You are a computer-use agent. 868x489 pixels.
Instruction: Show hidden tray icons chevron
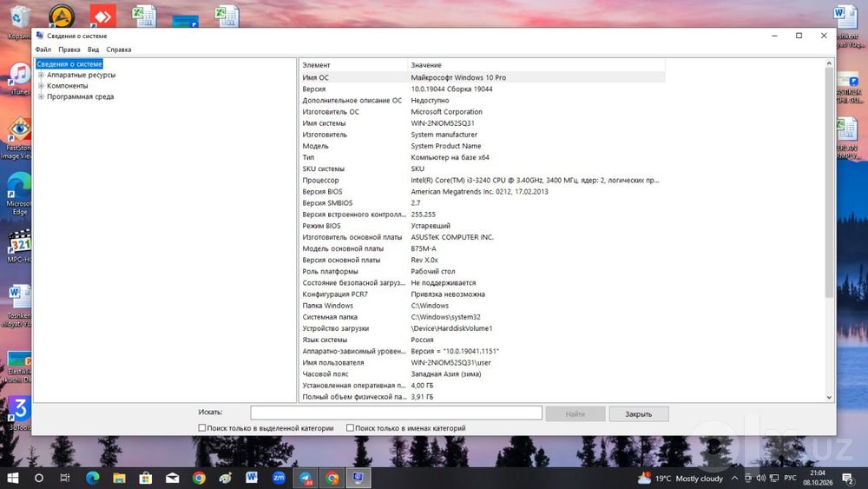coord(734,478)
